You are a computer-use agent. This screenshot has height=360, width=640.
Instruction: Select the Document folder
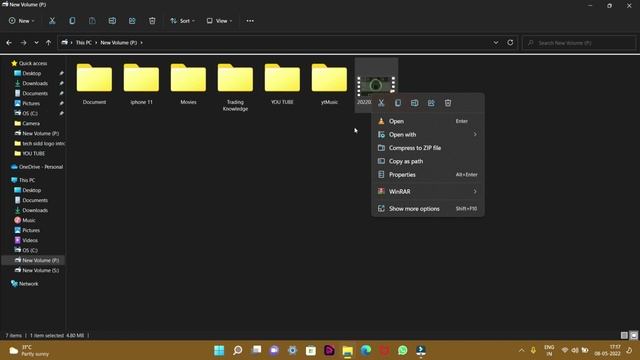94,84
